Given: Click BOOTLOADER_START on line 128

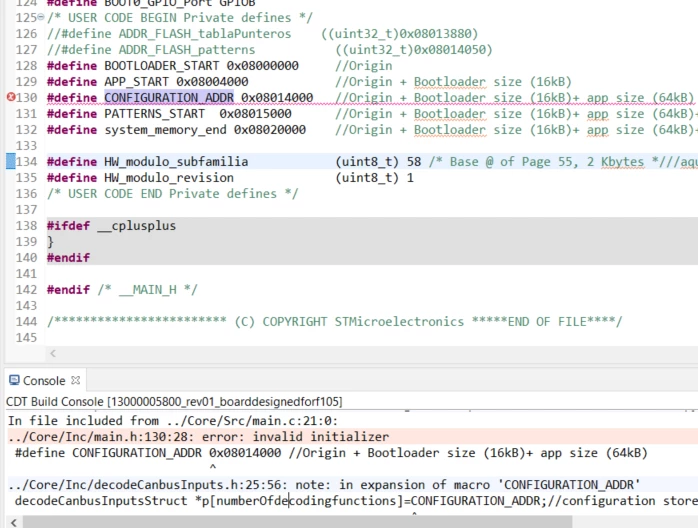Looking at the screenshot, I should 162,65.
